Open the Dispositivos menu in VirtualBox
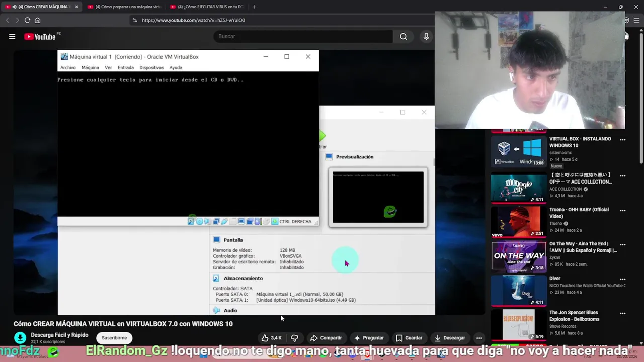This screenshot has height=362, width=644. coord(151,67)
